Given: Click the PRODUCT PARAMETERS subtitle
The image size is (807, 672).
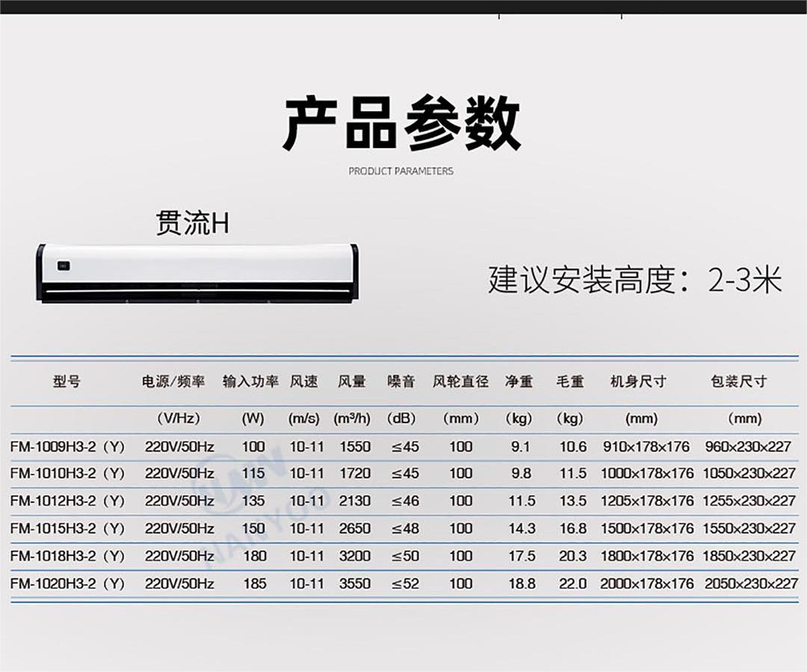Looking at the screenshot, I should (x=401, y=171).
